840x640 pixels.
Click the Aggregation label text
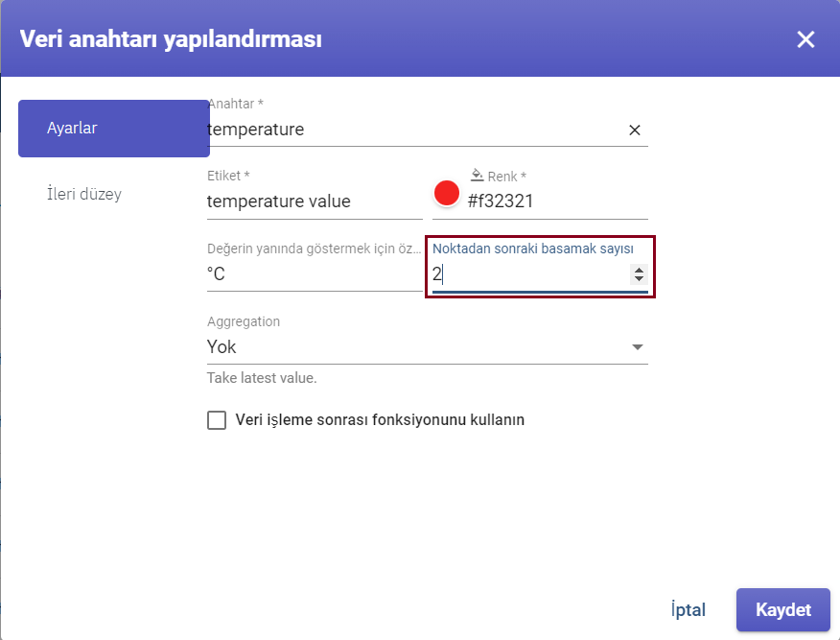click(x=244, y=321)
